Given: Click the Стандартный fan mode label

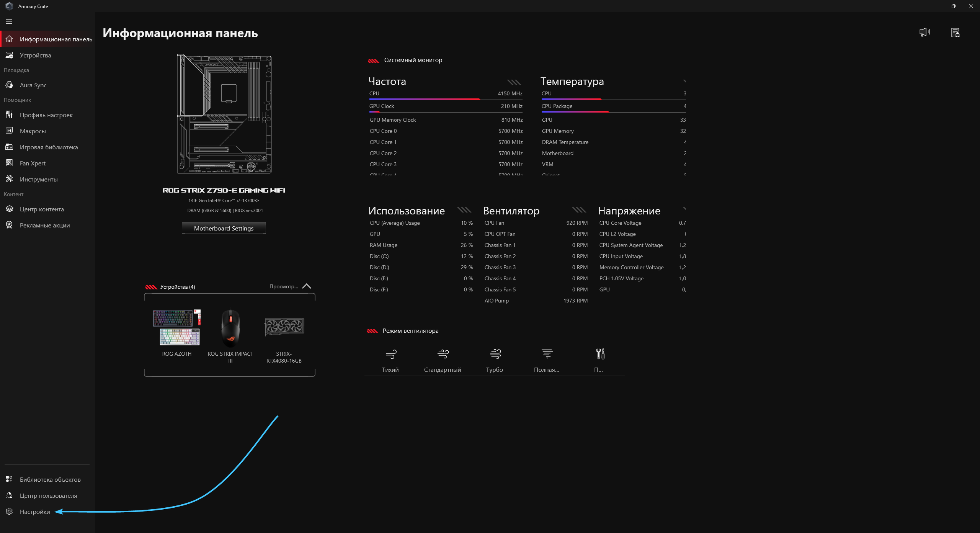Looking at the screenshot, I should point(443,370).
